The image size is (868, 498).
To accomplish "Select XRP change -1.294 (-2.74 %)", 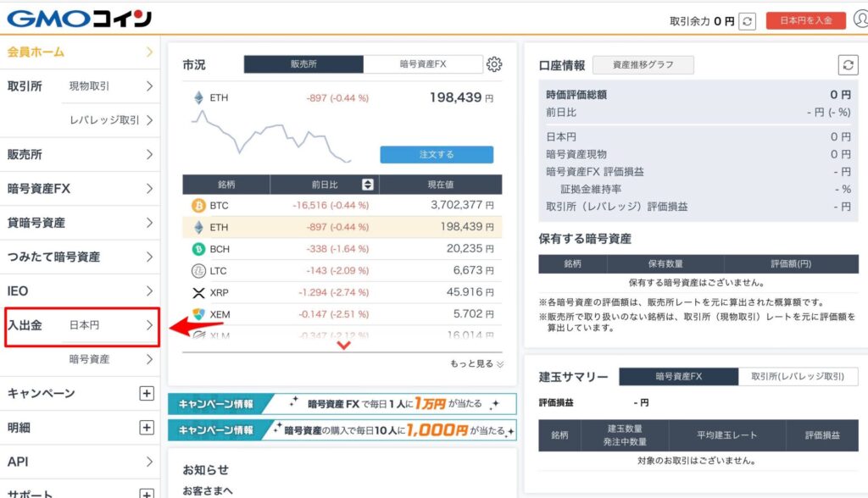I will tap(333, 293).
